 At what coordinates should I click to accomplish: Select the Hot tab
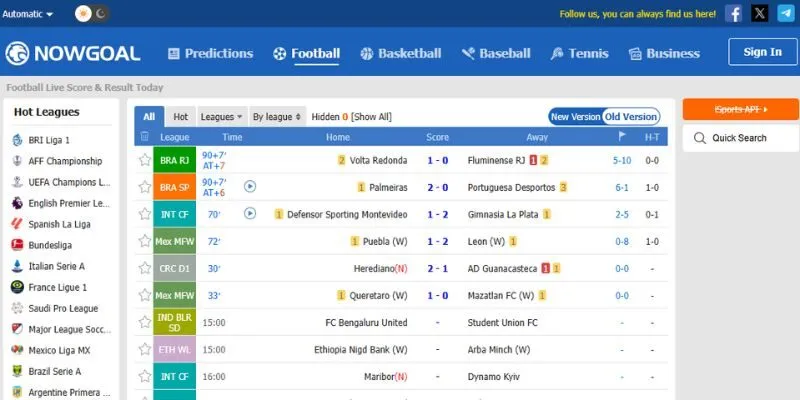(180, 117)
